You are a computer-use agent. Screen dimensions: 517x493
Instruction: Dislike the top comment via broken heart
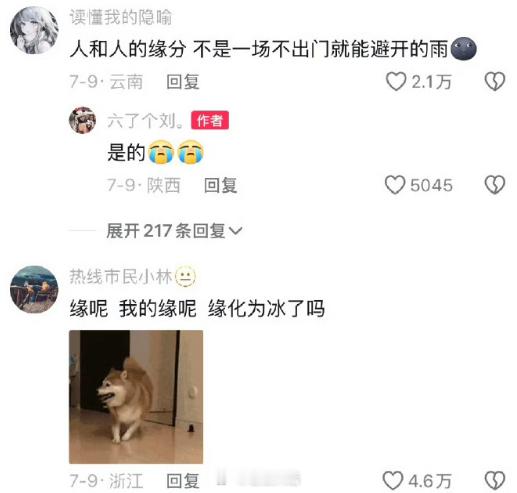coord(495,82)
